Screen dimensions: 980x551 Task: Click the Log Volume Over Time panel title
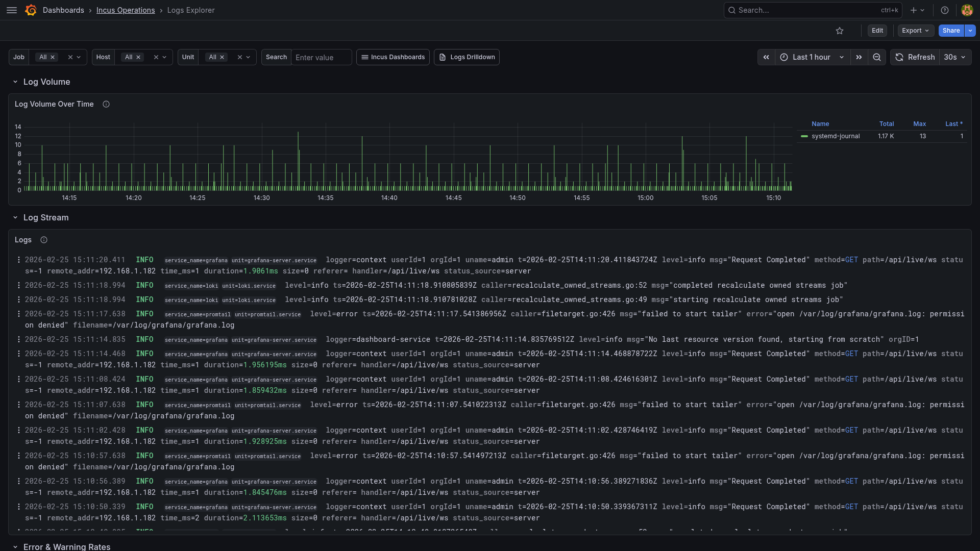point(54,104)
